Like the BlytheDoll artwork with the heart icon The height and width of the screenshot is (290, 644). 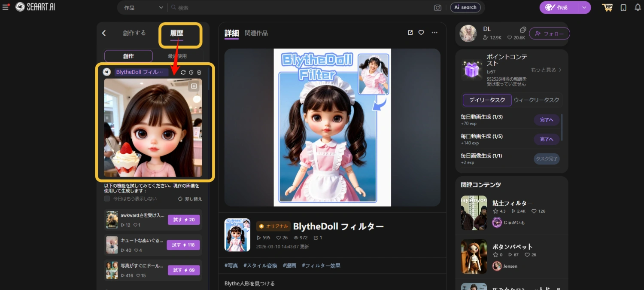[421, 32]
